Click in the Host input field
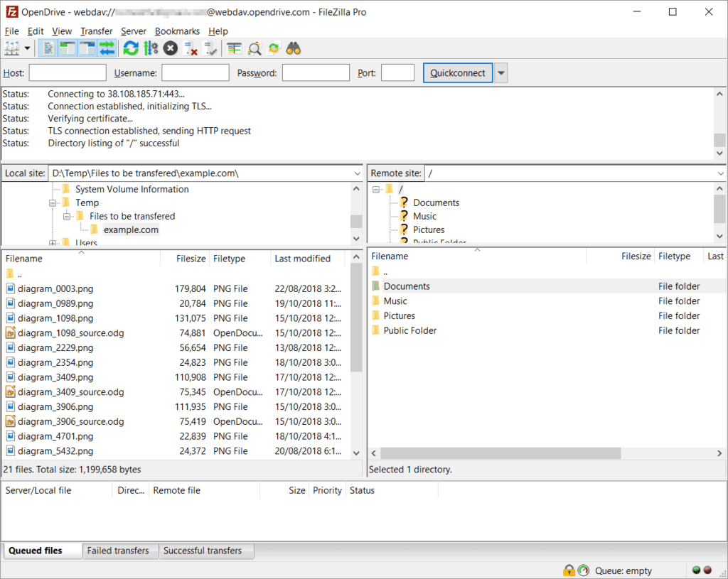The image size is (728, 579). pyautogui.click(x=68, y=73)
